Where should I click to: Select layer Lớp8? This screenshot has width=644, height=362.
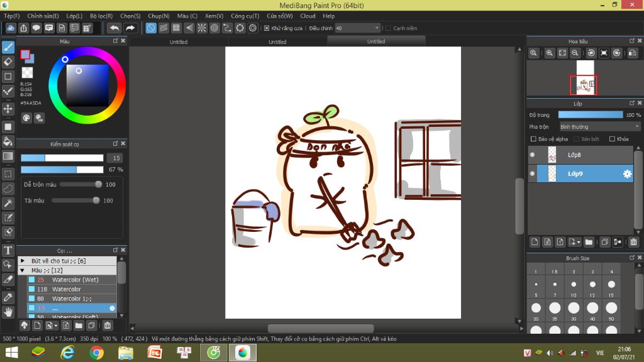tap(580, 155)
